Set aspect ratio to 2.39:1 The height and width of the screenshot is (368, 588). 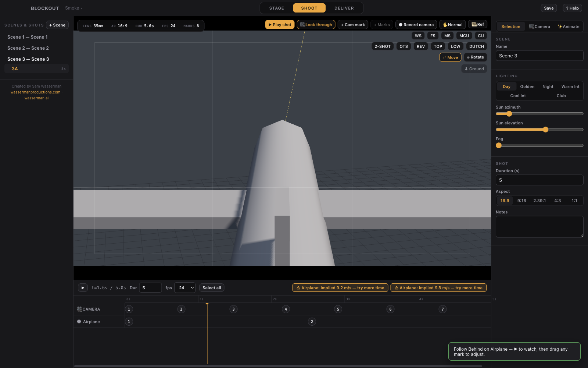[539, 201]
